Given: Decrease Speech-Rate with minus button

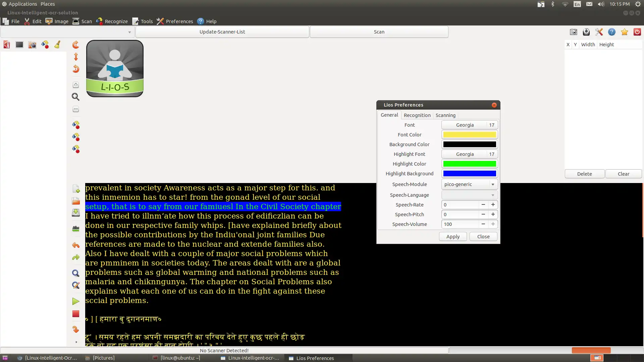Looking at the screenshot, I should pyautogui.click(x=483, y=204).
